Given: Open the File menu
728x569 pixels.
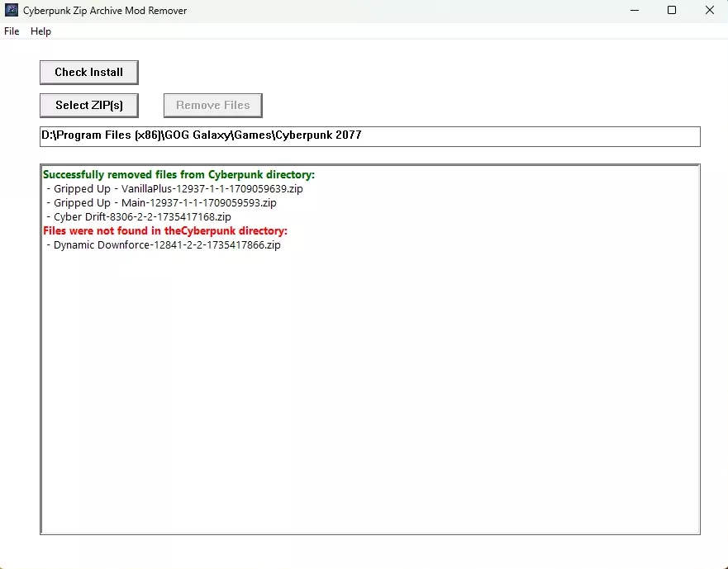Looking at the screenshot, I should tap(12, 31).
